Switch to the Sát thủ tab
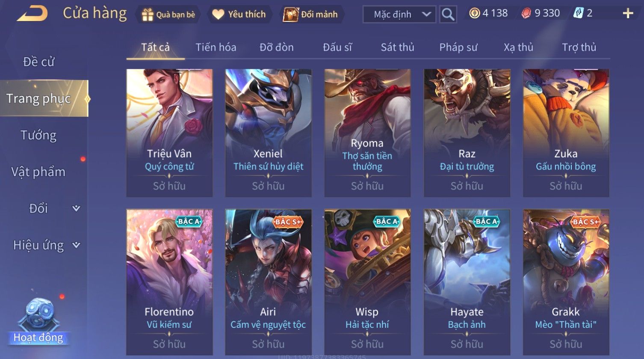The image size is (644, 359). 397,47
